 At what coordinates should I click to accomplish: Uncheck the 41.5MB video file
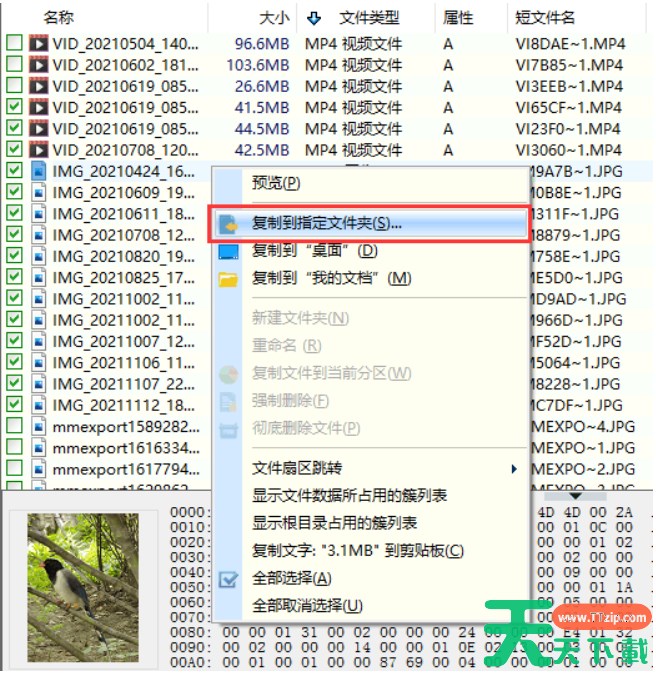click(15, 107)
